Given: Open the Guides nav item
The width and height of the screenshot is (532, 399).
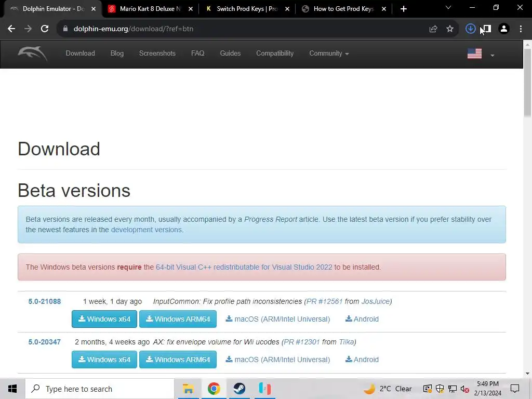Looking at the screenshot, I should [230, 54].
